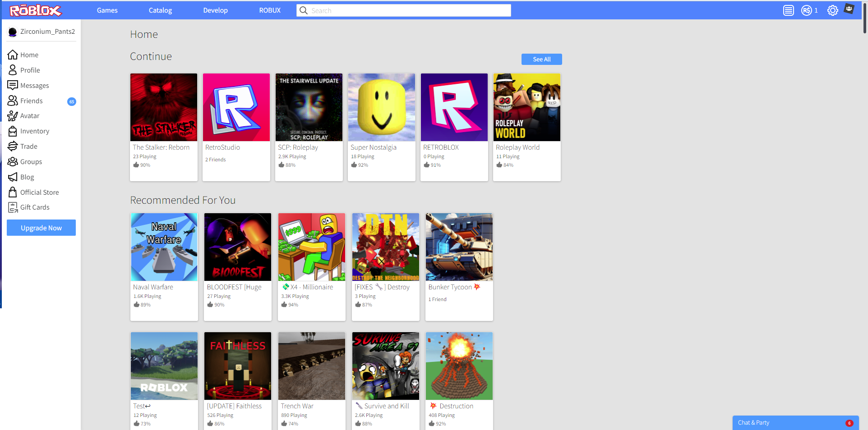Screen dimensions: 868x430
Task: Open the Roleplay World thumbnail
Action: 527,107
